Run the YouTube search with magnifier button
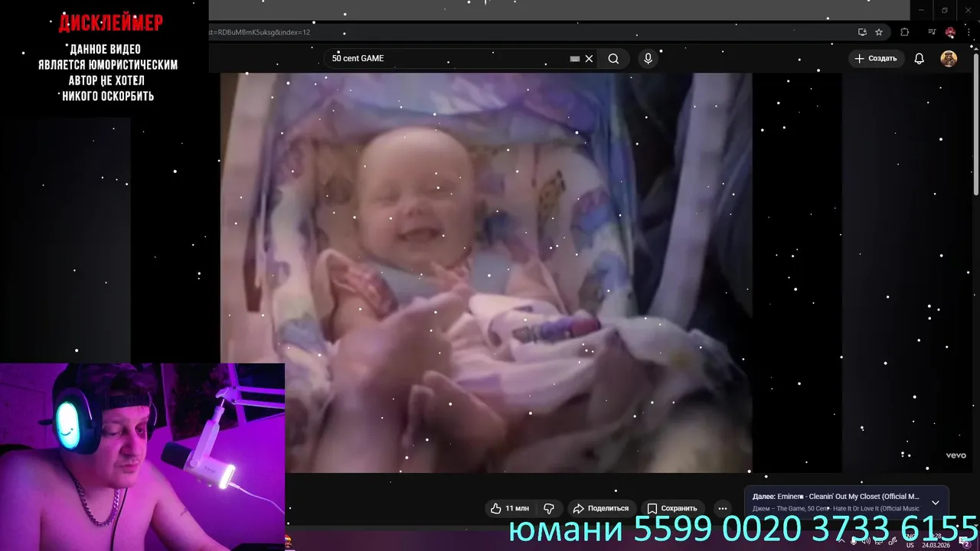Screen dimensions: 980x551 point(613,59)
